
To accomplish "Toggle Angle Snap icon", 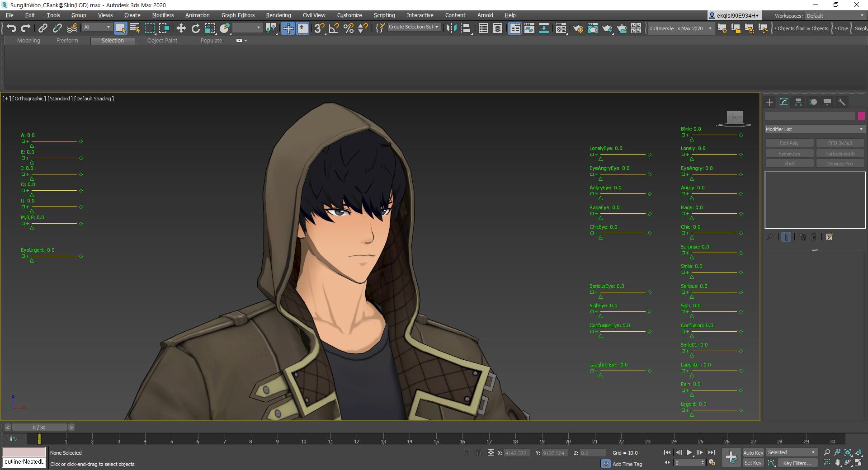I will coord(334,28).
